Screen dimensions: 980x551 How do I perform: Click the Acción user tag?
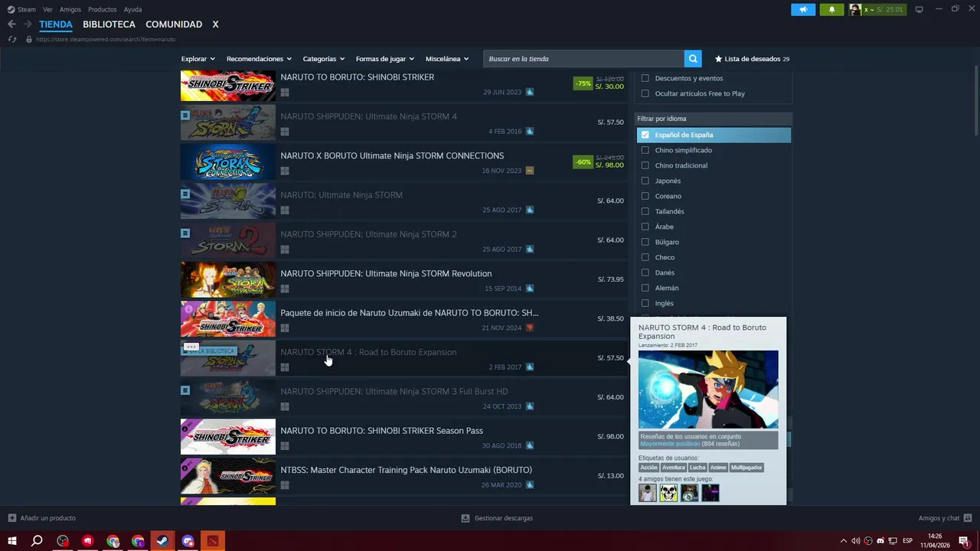648,468
